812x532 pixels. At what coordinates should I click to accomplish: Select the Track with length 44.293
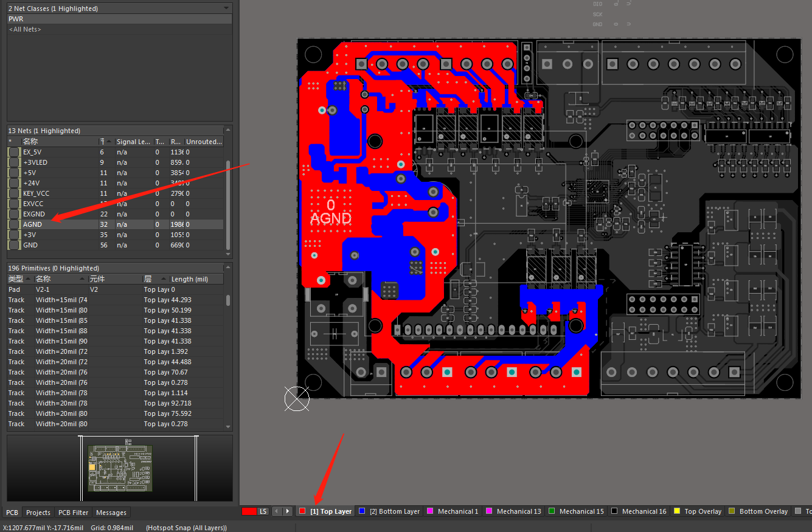point(116,300)
